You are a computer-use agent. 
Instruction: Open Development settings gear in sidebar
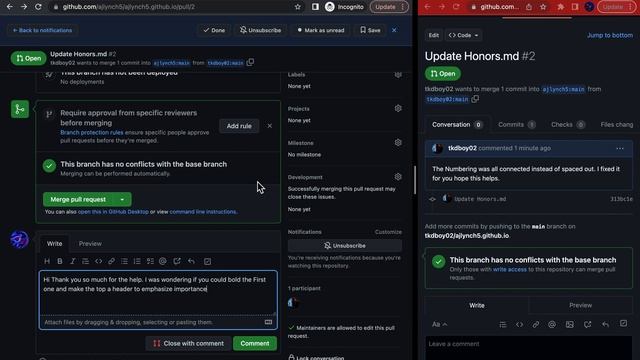point(398,177)
